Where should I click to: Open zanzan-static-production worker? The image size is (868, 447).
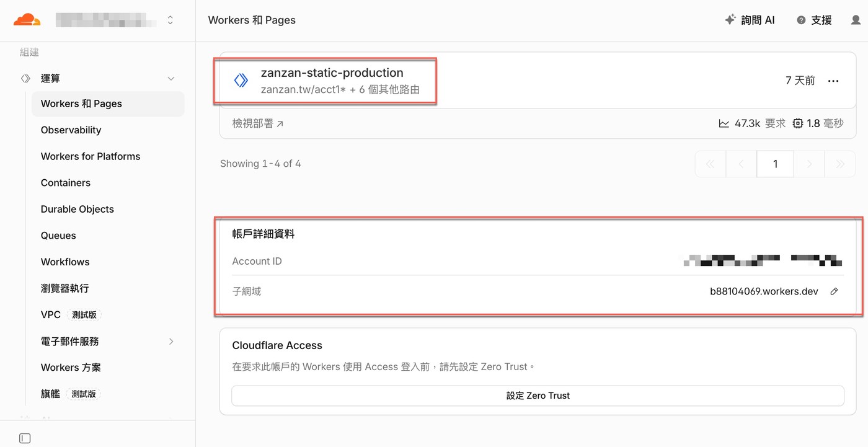coord(332,73)
